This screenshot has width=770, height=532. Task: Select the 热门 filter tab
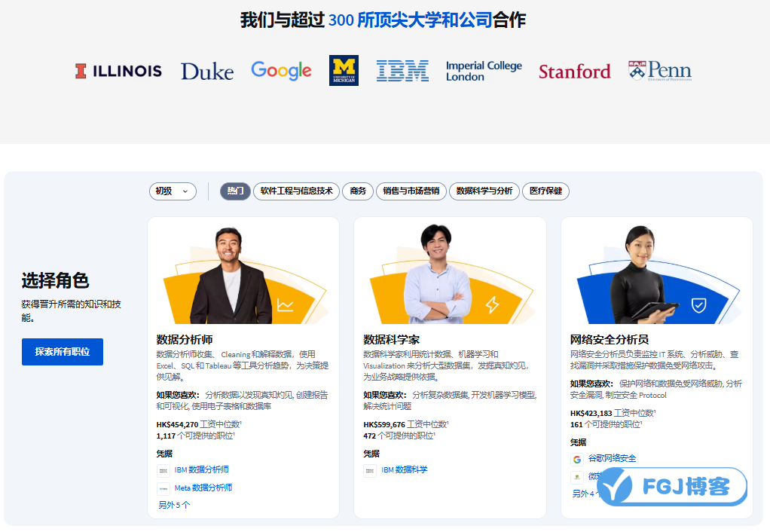(235, 191)
